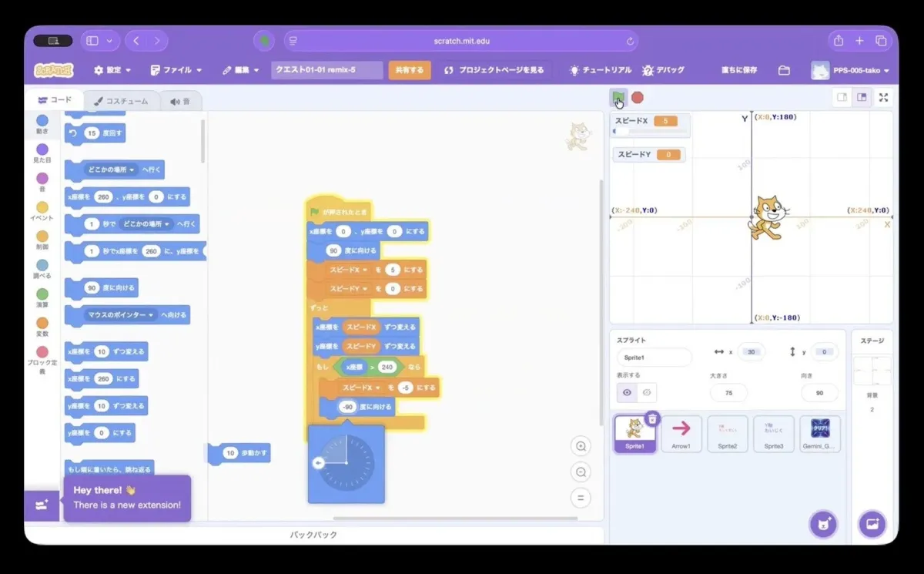Screen dimensions: 924x574
Task: Zoom in on the code workspace
Action: [580, 446]
